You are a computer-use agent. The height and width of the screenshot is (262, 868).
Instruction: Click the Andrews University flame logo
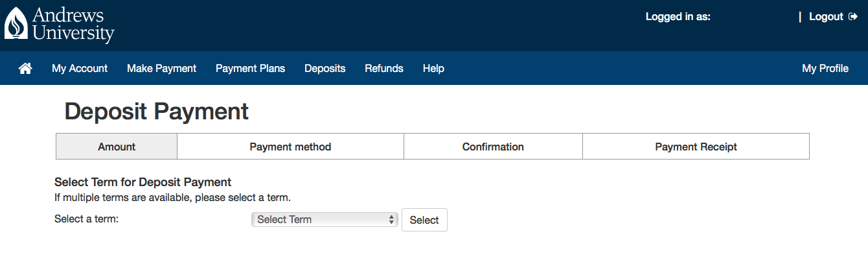[x=16, y=24]
